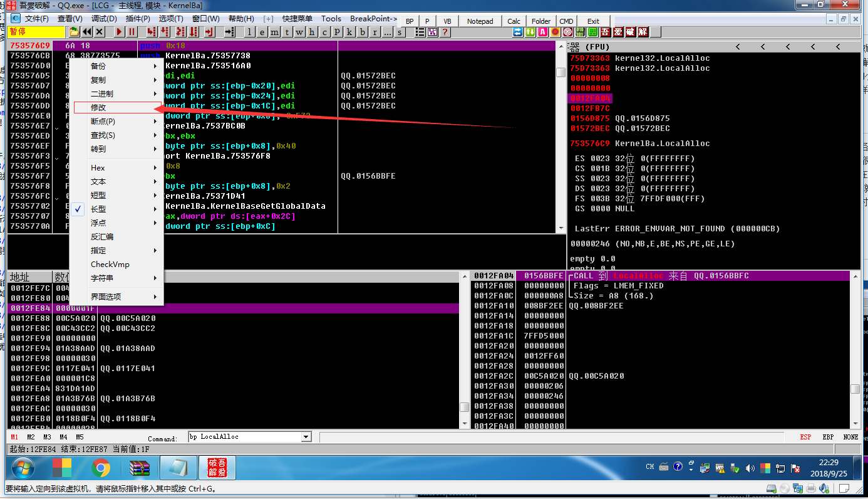868x499 pixels.
Task: Click the Trace Into toolbar icon
Action: [x=180, y=32]
